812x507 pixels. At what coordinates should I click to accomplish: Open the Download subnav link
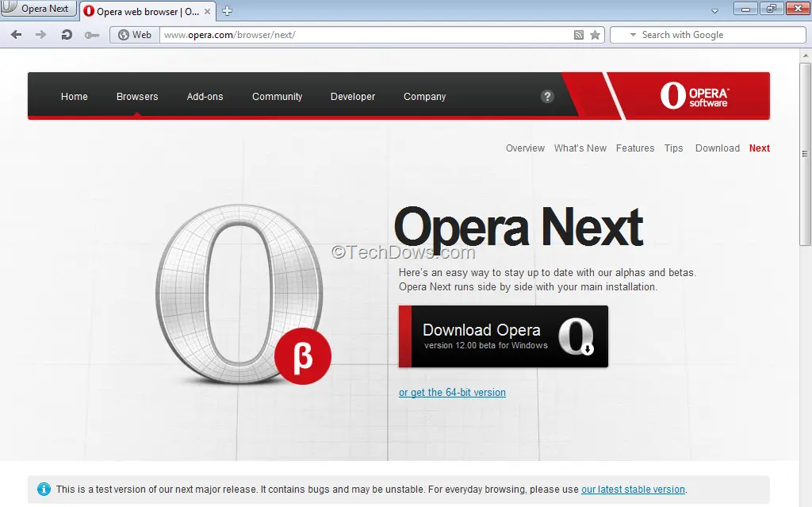[717, 148]
